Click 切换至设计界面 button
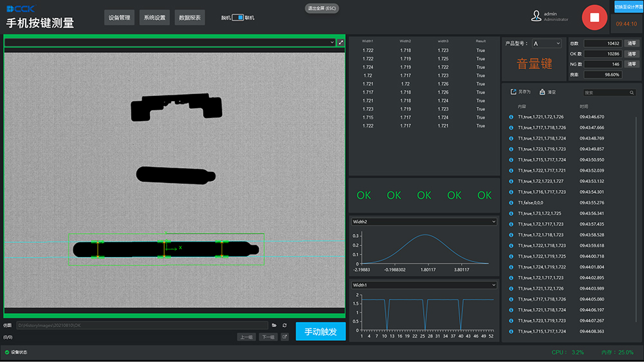This screenshot has height=362, width=644. tap(627, 6)
